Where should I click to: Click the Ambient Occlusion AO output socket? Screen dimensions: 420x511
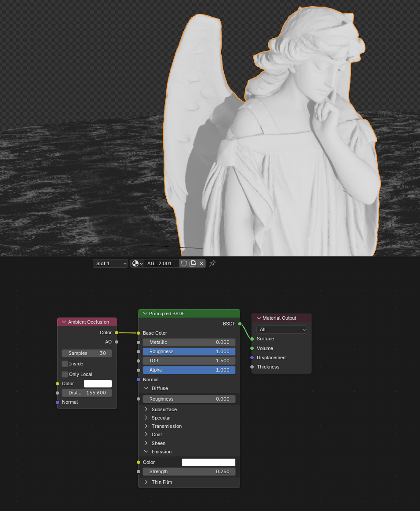117,342
